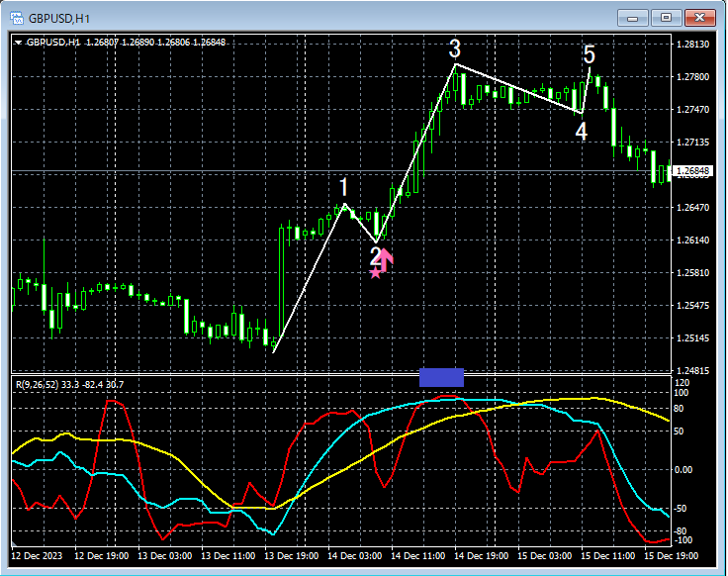The width and height of the screenshot is (728, 576).
Task: Click the 15 Dec 19:00 time label
Action: pos(671,556)
